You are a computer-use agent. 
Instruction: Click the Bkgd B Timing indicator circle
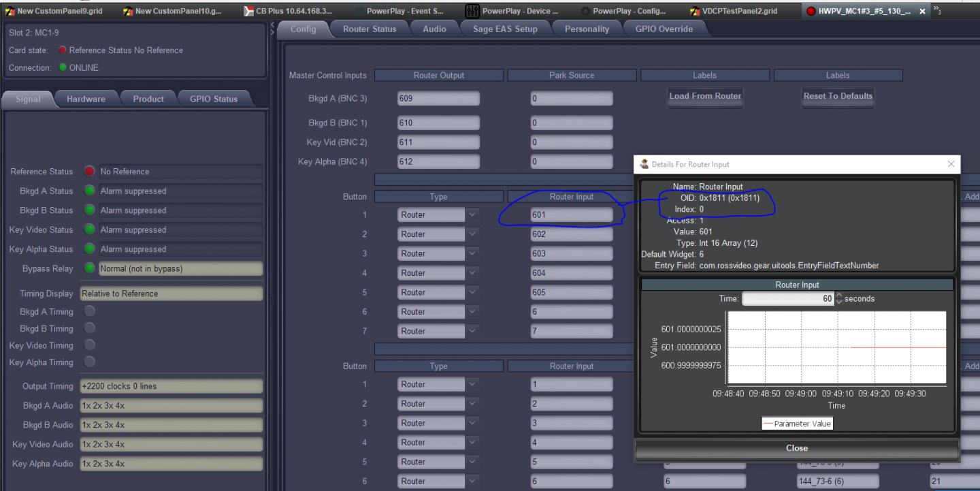point(89,328)
